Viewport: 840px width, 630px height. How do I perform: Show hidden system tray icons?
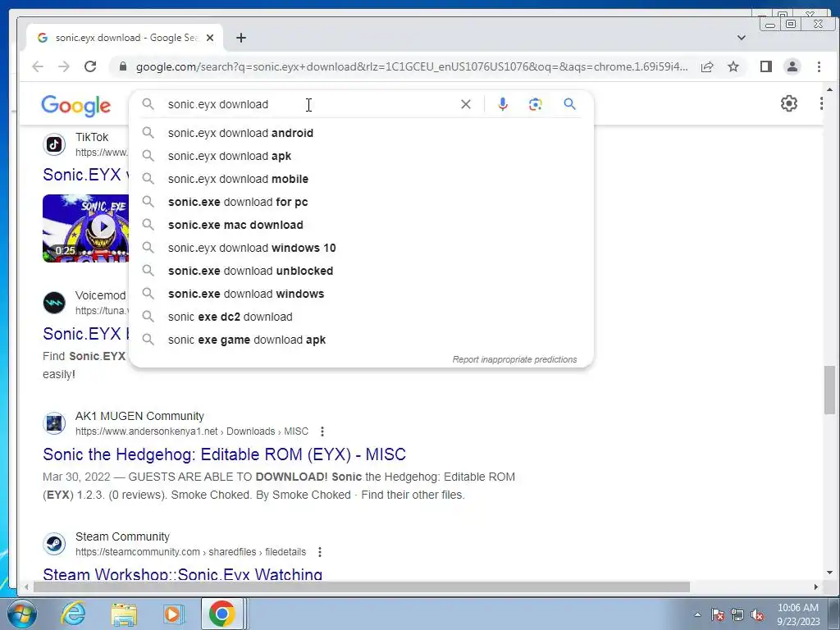point(697,614)
